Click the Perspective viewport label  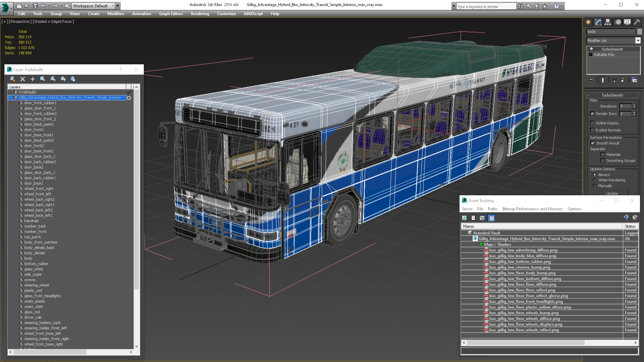[x=20, y=21]
